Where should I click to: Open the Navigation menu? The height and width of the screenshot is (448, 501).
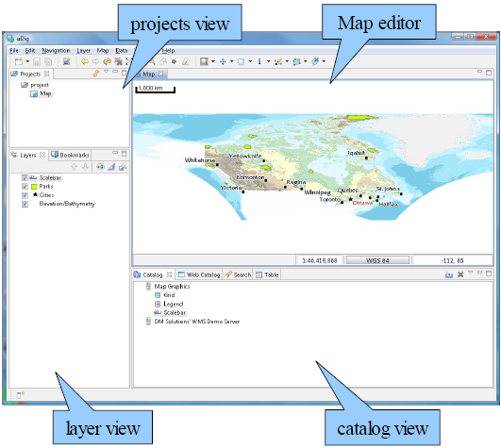point(56,50)
